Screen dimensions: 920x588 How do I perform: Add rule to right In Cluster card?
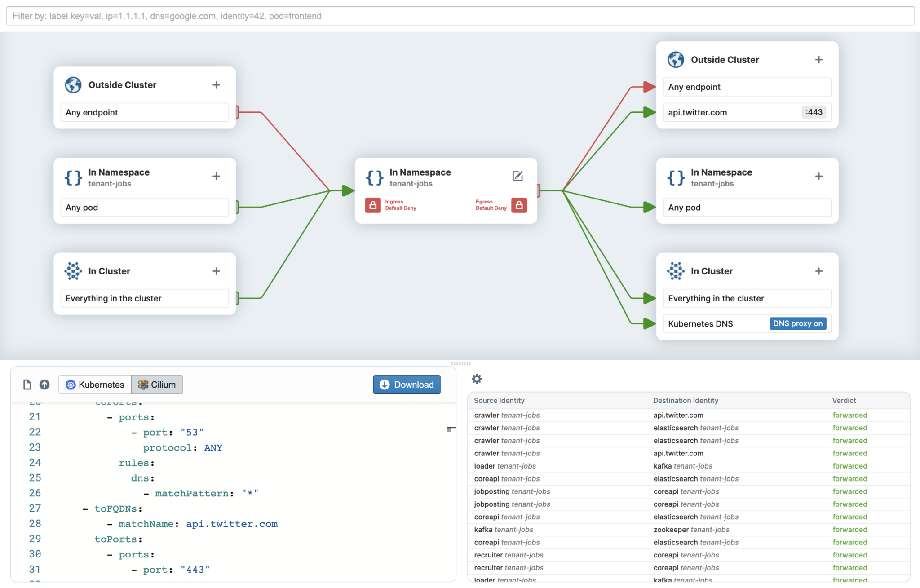(818, 271)
